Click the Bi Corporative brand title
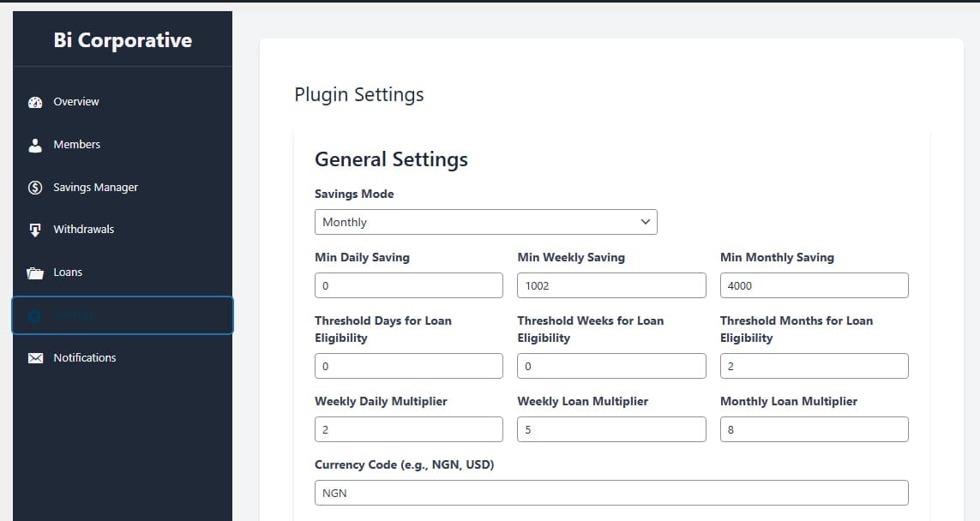The height and width of the screenshot is (521, 980). click(123, 40)
